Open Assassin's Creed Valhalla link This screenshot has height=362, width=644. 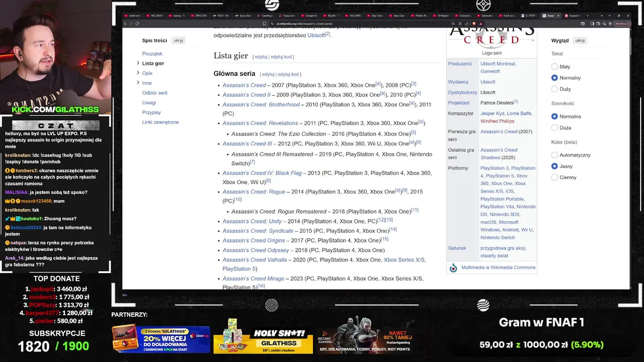(255, 260)
